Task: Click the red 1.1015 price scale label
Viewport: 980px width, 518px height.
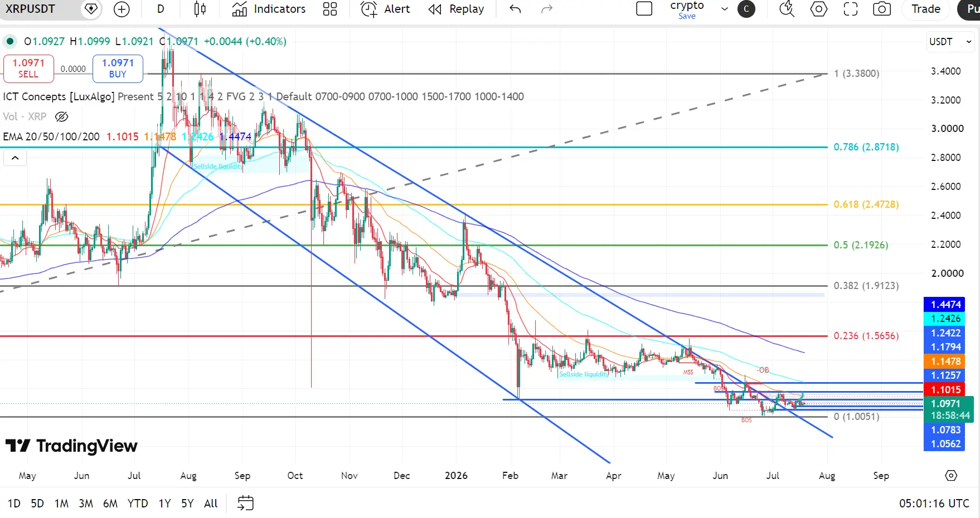Action: pyautogui.click(x=944, y=390)
